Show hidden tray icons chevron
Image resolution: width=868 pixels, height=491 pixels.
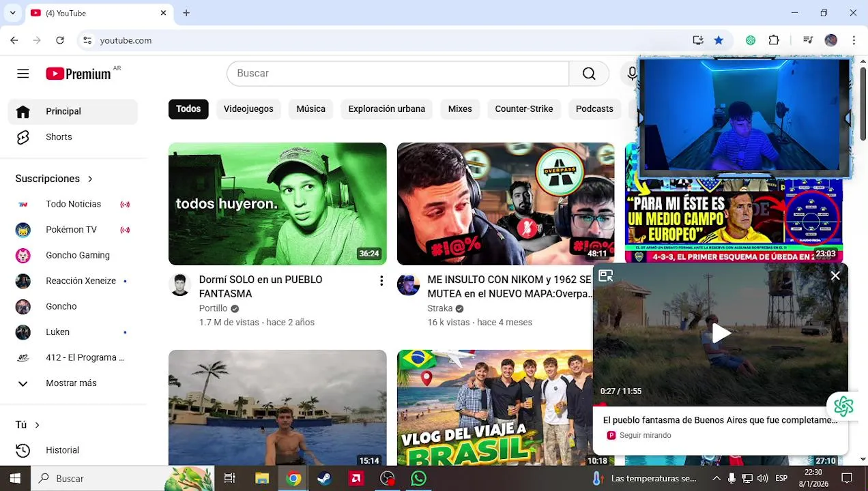click(x=716, y=479)
